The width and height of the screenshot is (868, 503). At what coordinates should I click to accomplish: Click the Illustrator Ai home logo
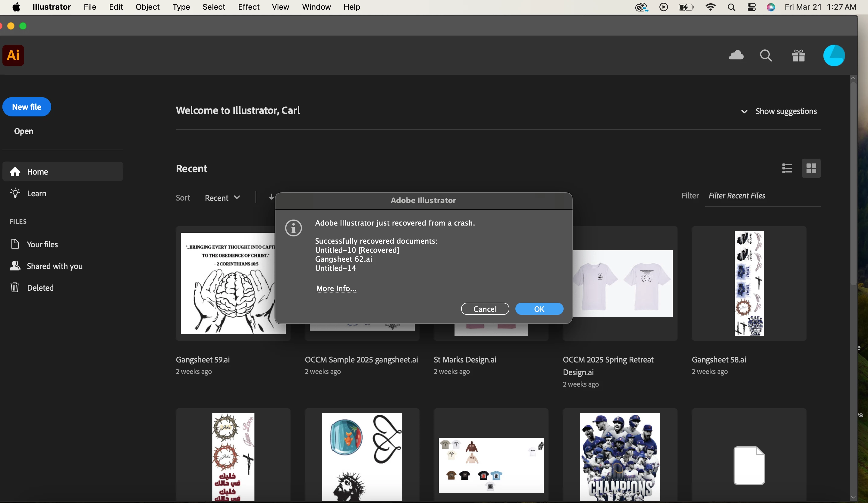point(13,55)
